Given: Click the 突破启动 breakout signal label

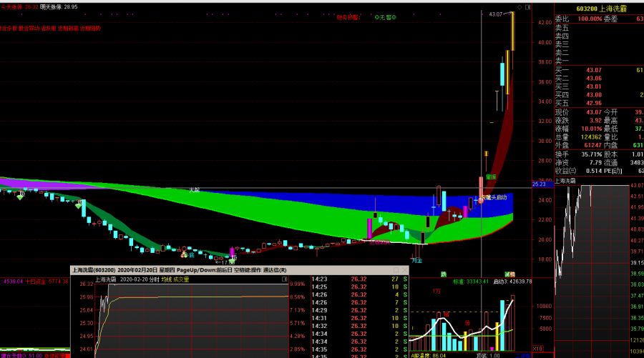Looking at the screenshot, I should (495, 198).
